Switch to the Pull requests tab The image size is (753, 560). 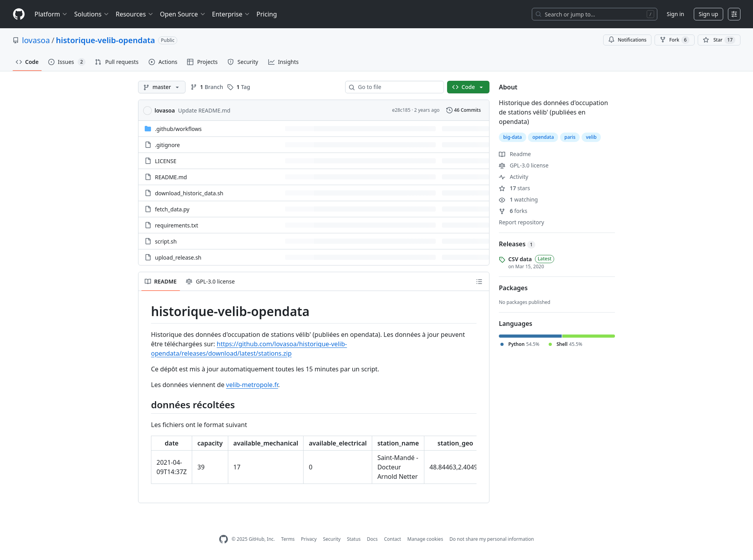click(x=116, y=62)
